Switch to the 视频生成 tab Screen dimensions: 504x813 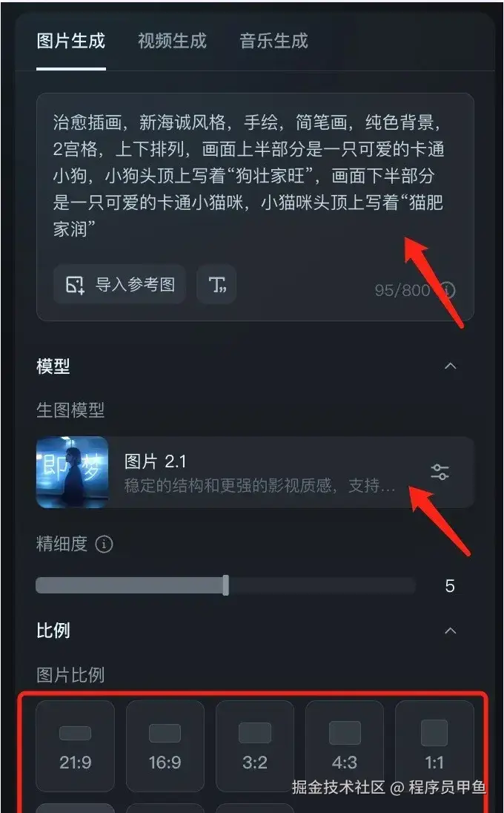tap(172, 41)
